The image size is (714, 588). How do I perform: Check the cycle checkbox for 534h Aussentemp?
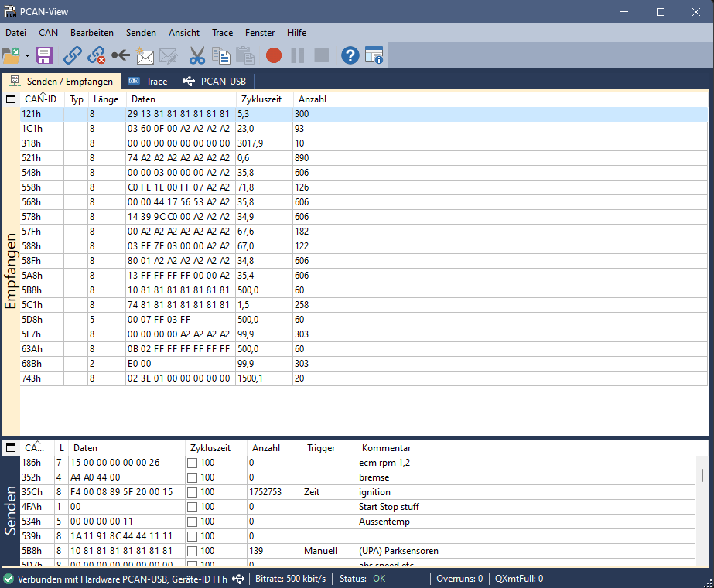[x=192, y=522]
